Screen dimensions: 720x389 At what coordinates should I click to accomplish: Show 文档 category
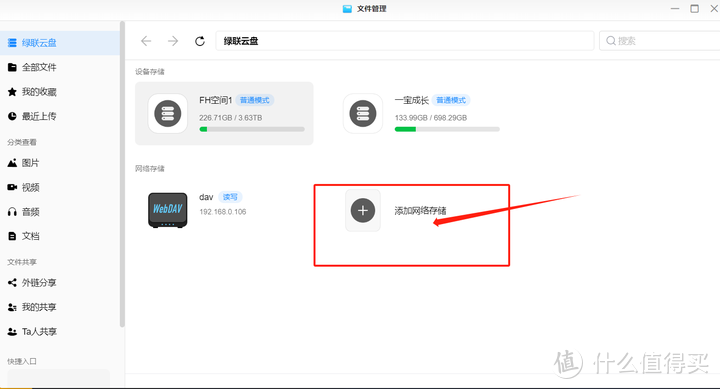(x=60, y=236)
